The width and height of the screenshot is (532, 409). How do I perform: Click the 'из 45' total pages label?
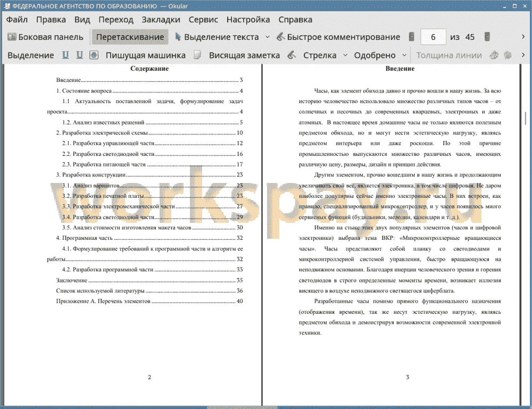coord(462,37)
